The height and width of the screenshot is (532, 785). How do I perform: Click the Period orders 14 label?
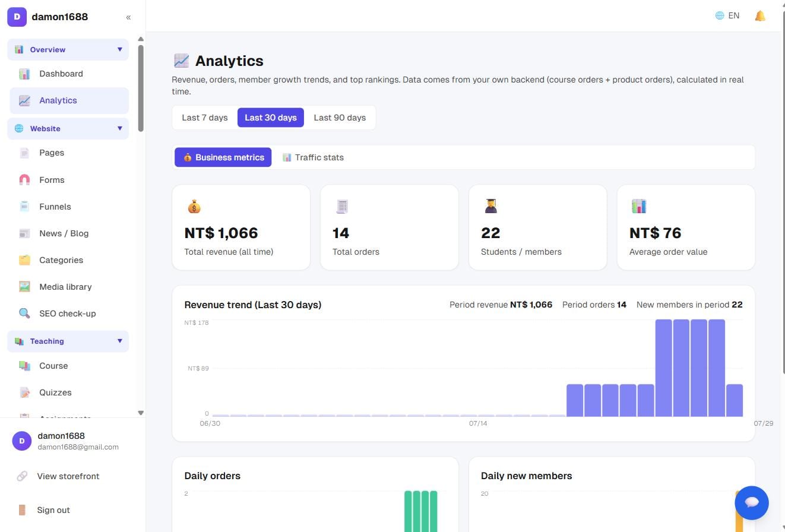tap(594, 305)
